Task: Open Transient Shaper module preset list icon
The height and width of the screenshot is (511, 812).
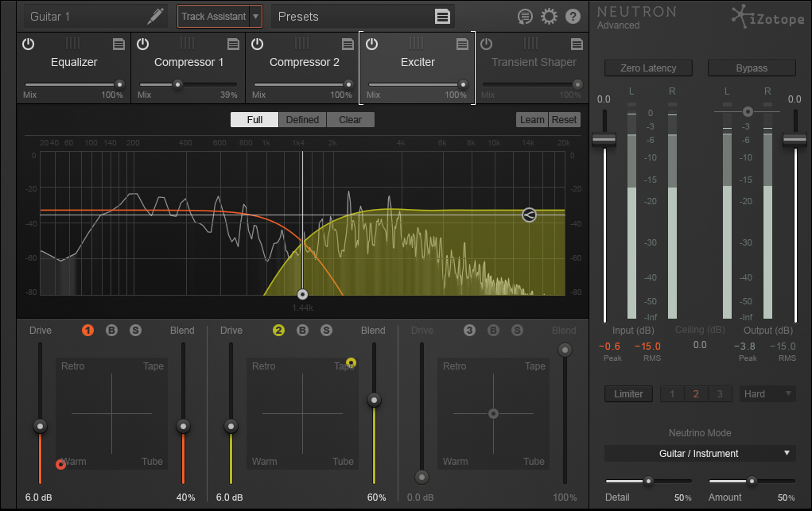Action: (x=577, y=44)
